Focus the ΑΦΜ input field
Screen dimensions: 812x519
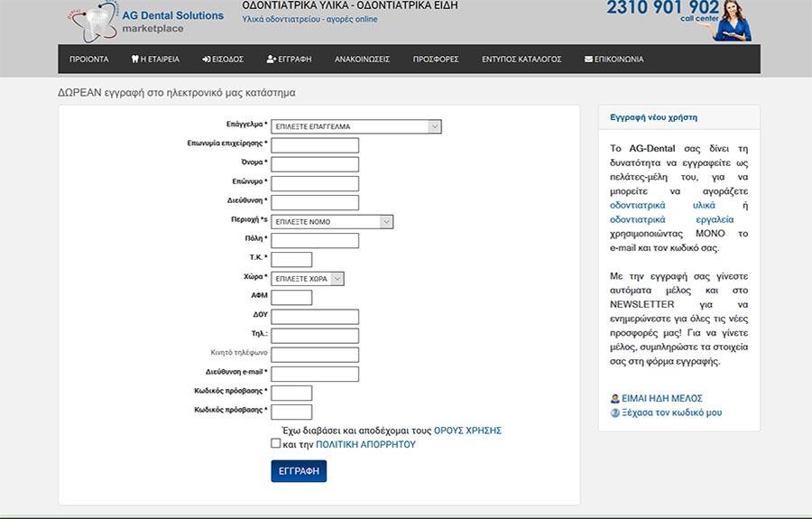pos(291,298)
